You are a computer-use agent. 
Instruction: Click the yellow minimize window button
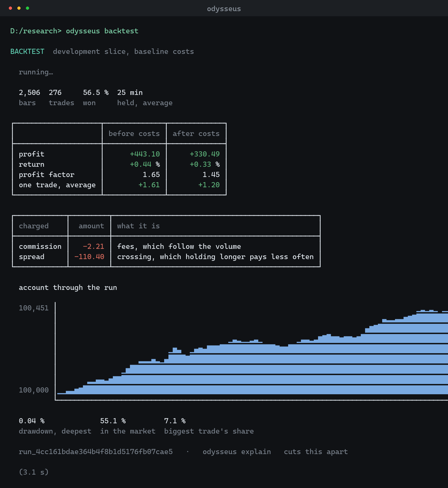(x=19, y=8)
